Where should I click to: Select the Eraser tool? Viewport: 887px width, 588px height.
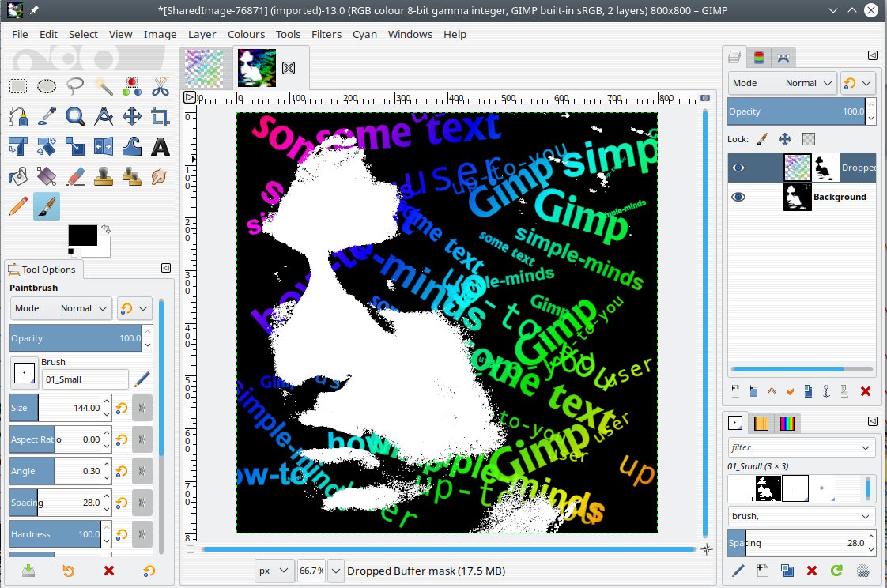point(74,176)
